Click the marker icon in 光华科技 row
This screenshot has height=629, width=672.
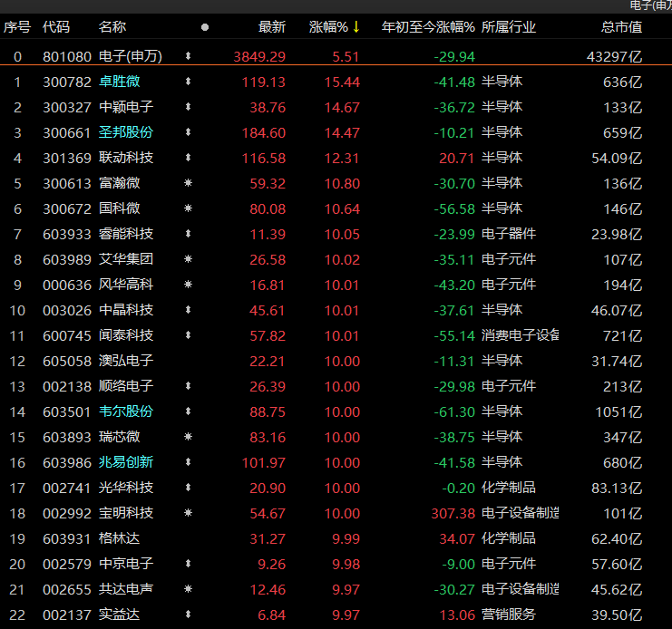[188, 488]
